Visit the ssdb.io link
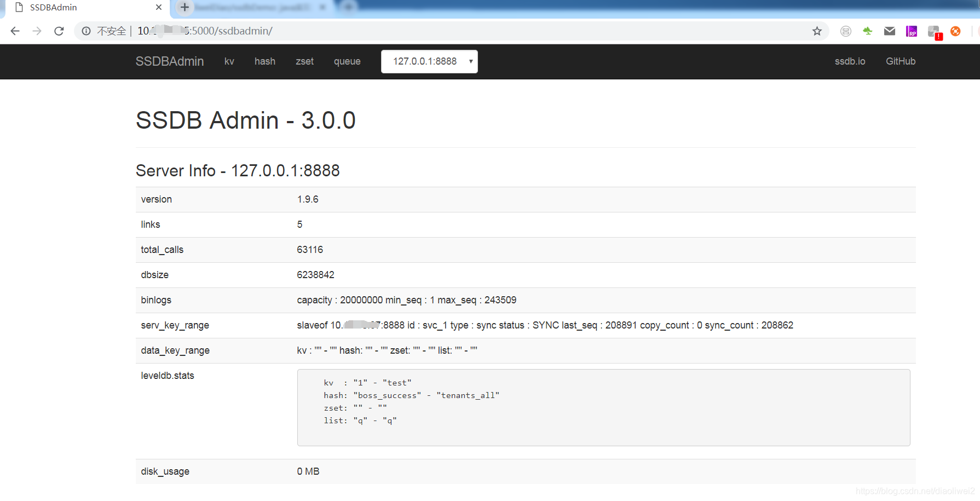Screen dimensions: 980x501 (x=850, y=61)
